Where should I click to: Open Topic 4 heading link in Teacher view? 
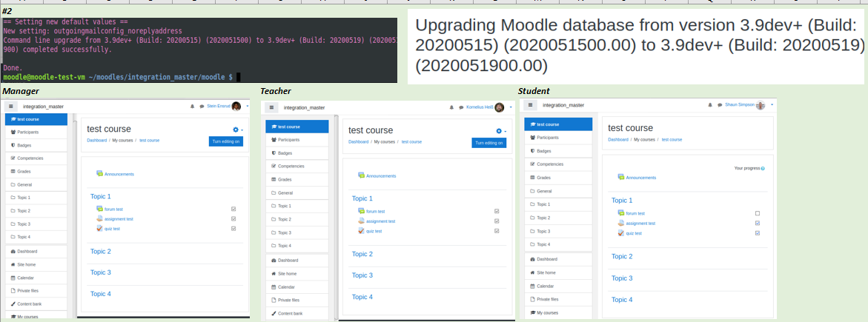coord(362,297)
